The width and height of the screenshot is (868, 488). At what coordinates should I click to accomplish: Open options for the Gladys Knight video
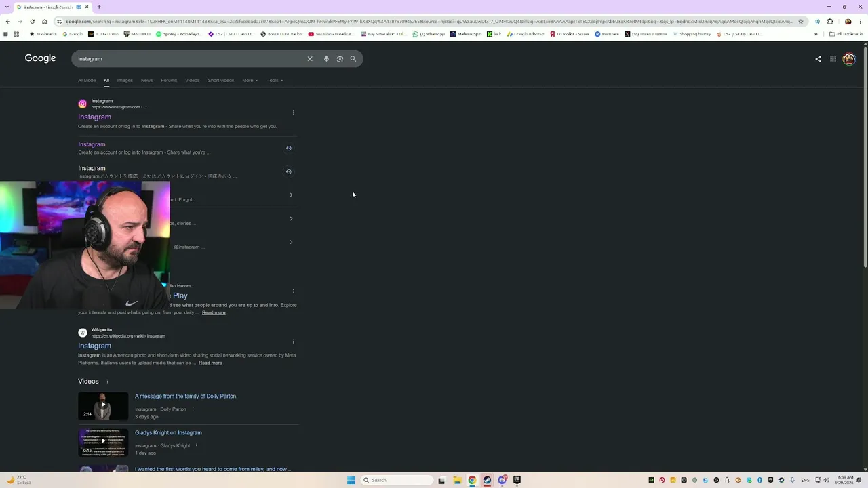click(197, 446)
